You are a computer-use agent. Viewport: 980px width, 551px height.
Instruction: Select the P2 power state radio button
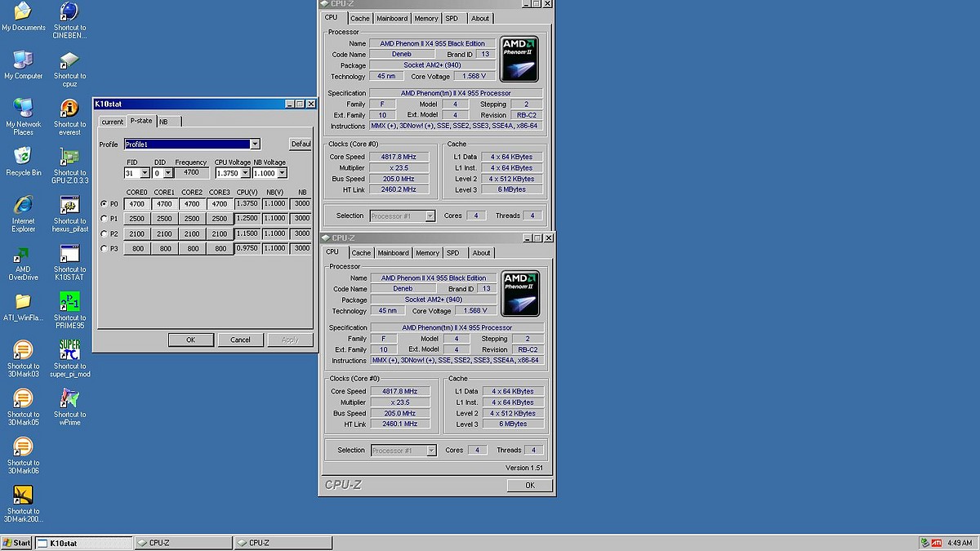click(x=104, y=233)
